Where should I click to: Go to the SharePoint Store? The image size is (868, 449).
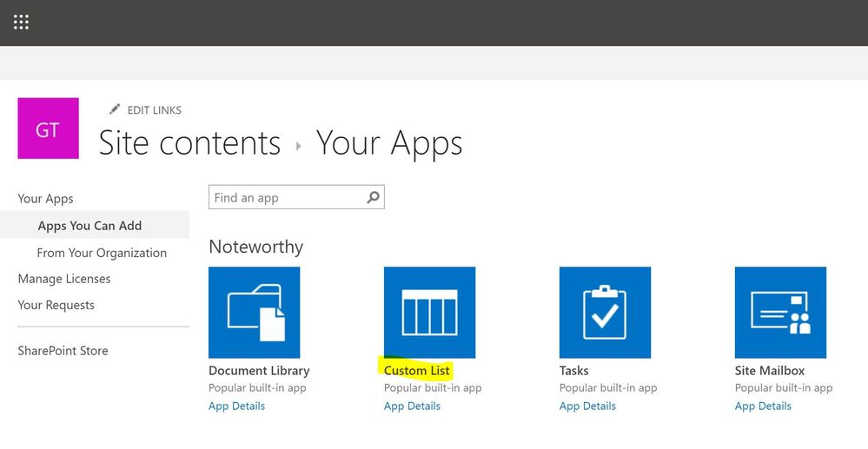tap(63, 351)
